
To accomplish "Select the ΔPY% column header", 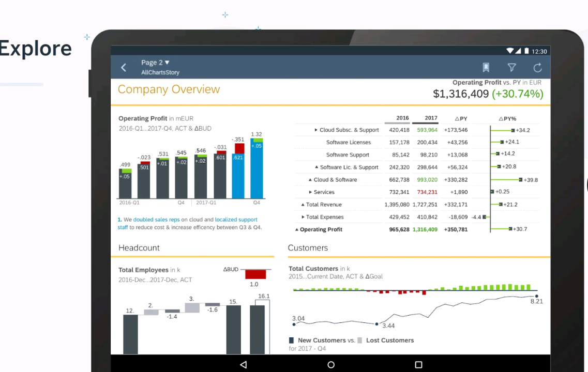I will tap(507, 118).
